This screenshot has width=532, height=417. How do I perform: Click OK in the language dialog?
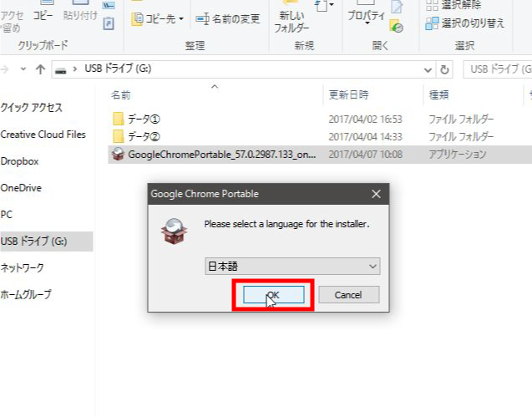pos(273,294)
